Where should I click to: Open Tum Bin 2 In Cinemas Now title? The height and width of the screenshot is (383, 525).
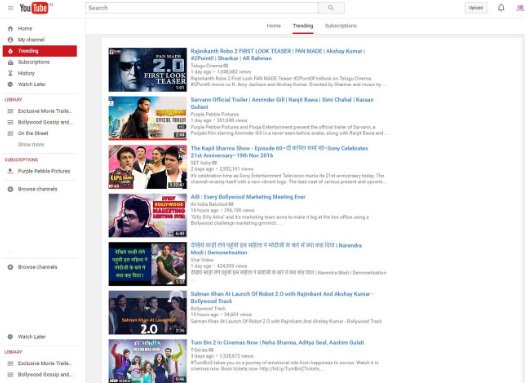click(277, 342)
